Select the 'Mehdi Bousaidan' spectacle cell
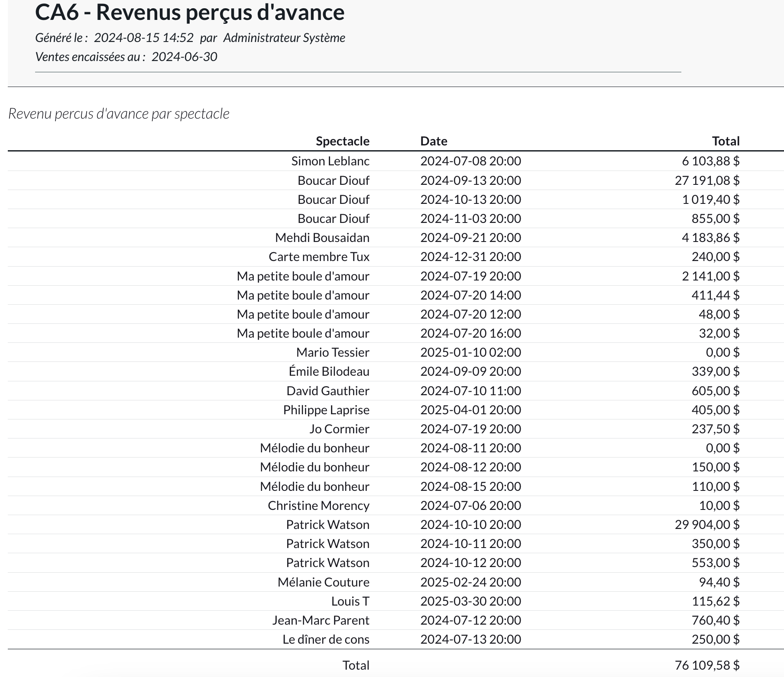Viewport: 784px width, 677px height. tap(322, 238)
